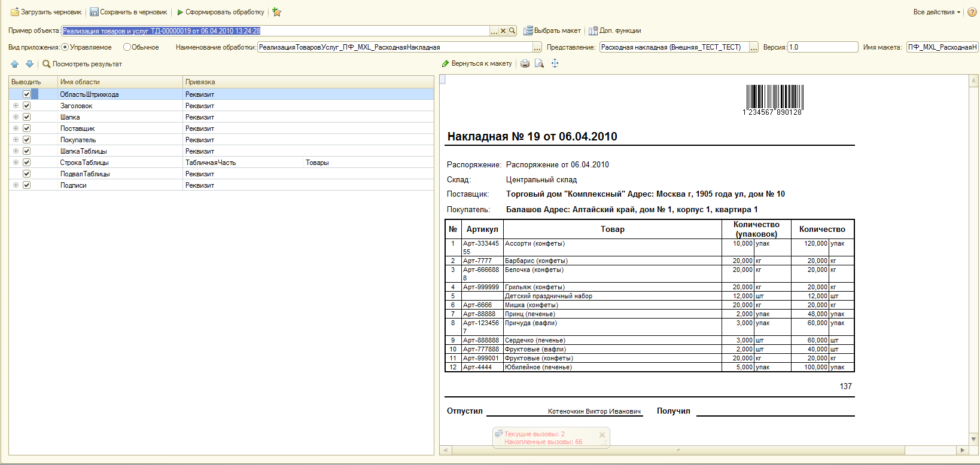This screenshot has height=465, width=980.
Task: Click the crossed arrows page-fit icon
Action: (x=555, y=63)
